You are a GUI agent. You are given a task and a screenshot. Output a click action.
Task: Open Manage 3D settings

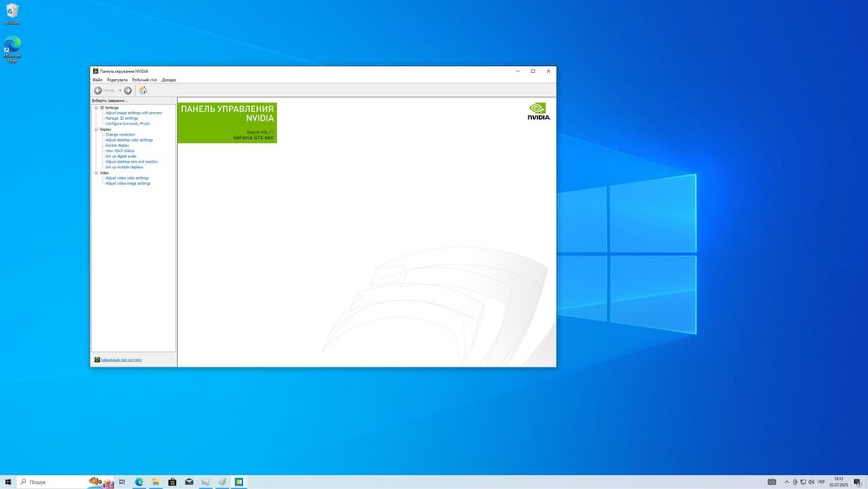[x=122, y=118]
